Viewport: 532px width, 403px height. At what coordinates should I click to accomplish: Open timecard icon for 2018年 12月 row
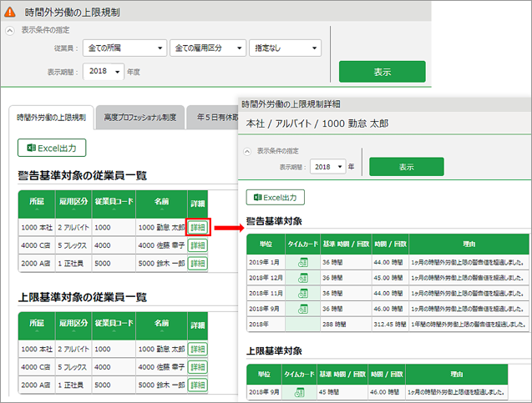point(301,276)
